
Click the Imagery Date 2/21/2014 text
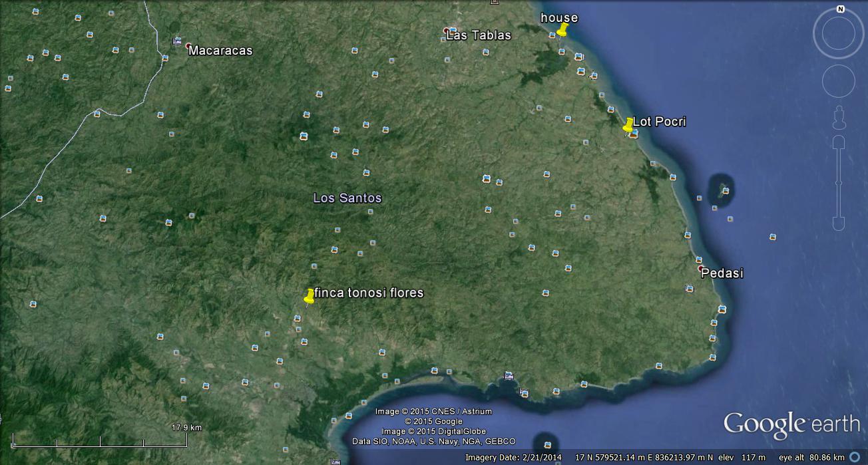513,458
